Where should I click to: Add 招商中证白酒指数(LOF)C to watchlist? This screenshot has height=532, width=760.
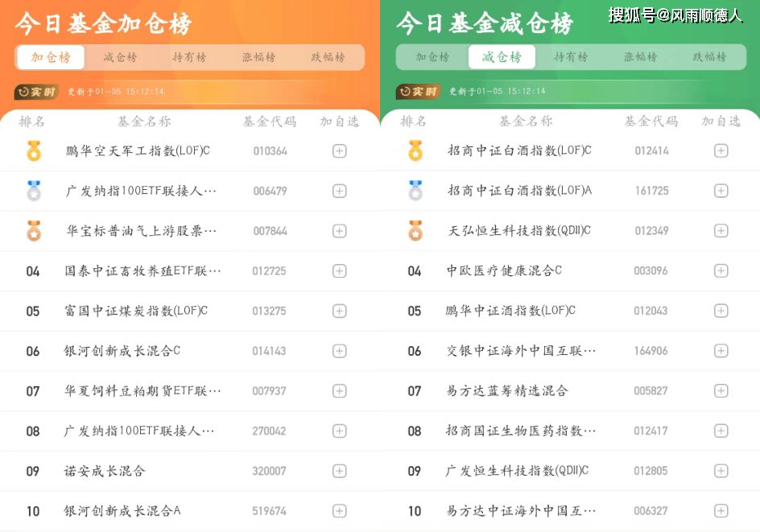point(721,151)
